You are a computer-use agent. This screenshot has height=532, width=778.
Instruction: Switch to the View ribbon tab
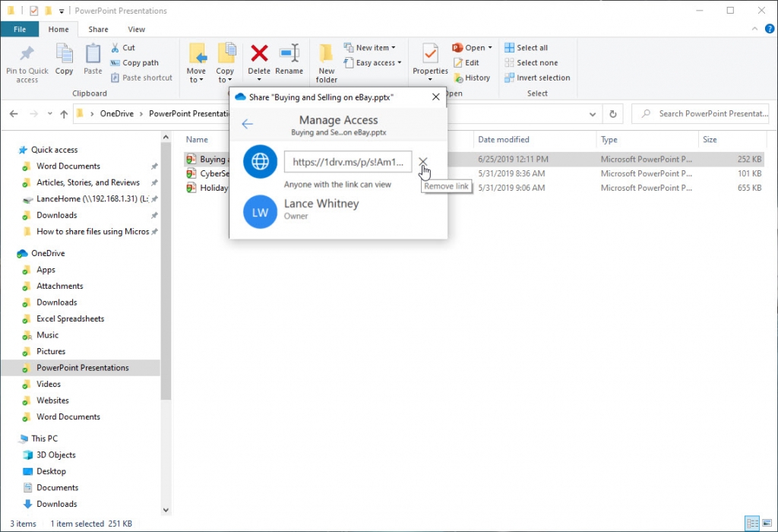point(136,29)
